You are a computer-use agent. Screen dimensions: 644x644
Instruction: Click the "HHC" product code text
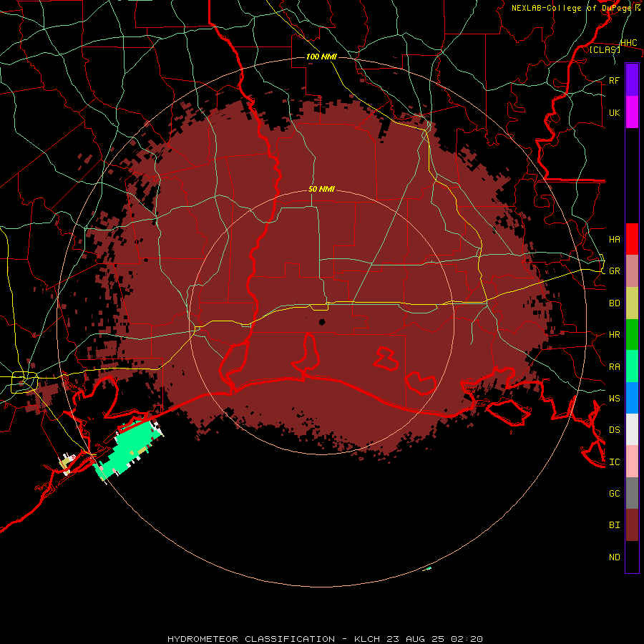628,43
